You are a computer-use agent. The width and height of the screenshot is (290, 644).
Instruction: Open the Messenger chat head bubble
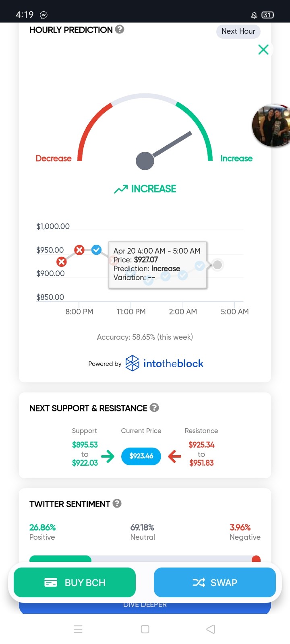(271, 126)
